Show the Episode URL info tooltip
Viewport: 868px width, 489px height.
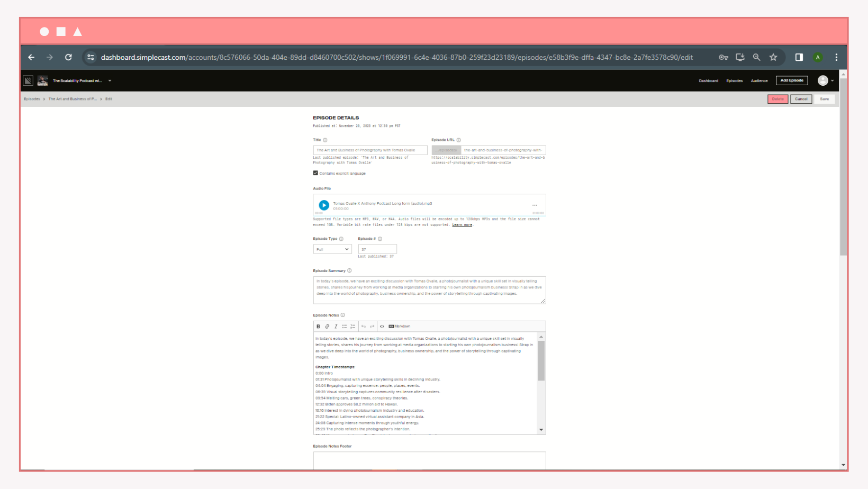(458, 140)
